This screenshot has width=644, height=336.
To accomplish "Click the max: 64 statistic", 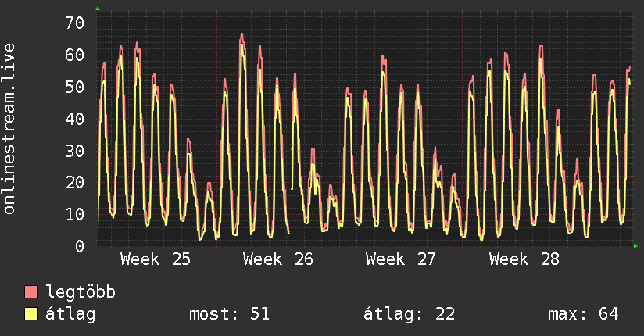I will tap(583, 314).
